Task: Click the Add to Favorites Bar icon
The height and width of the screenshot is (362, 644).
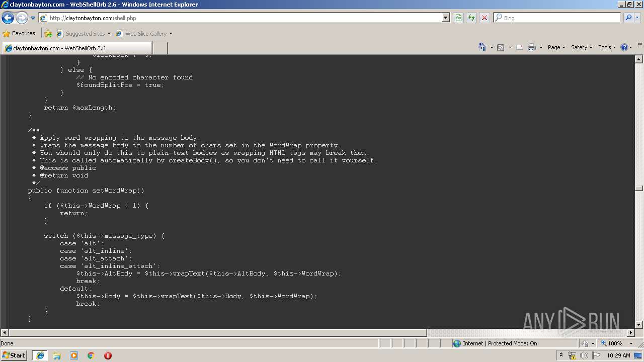Action: point(48,34)
